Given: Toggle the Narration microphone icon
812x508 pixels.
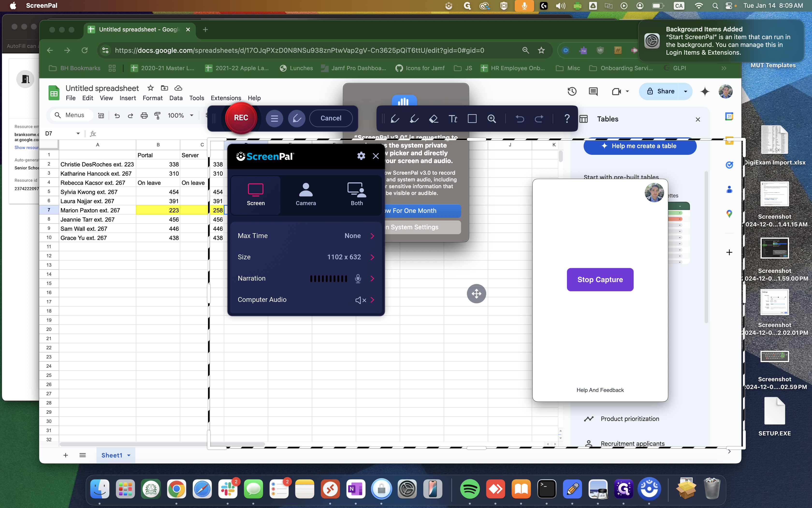Looking at the screenshot, I should [358, 278].
